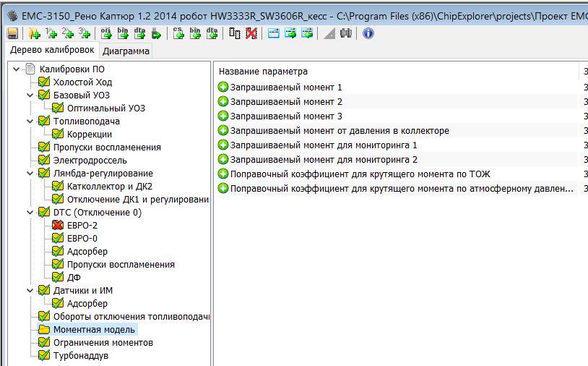Open the binoculars search tool
This screenshot has width=588, height=366.
click(346, 33)
